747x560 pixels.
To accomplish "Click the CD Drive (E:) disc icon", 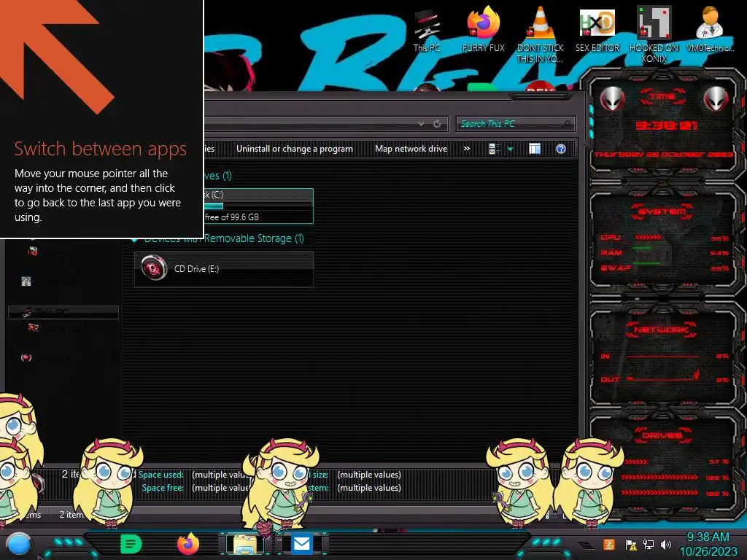I will click(154, 268).
